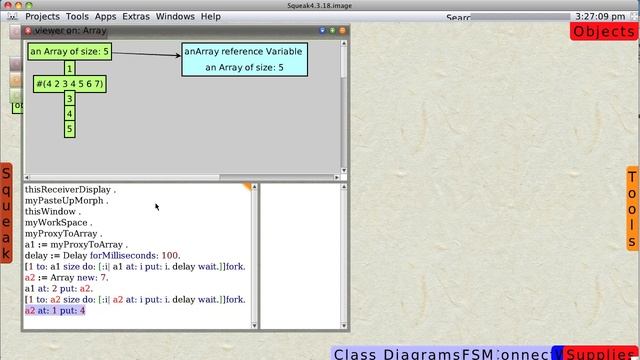Click the line 'a2 := Array new: 7.'

[x=67, y=278]
